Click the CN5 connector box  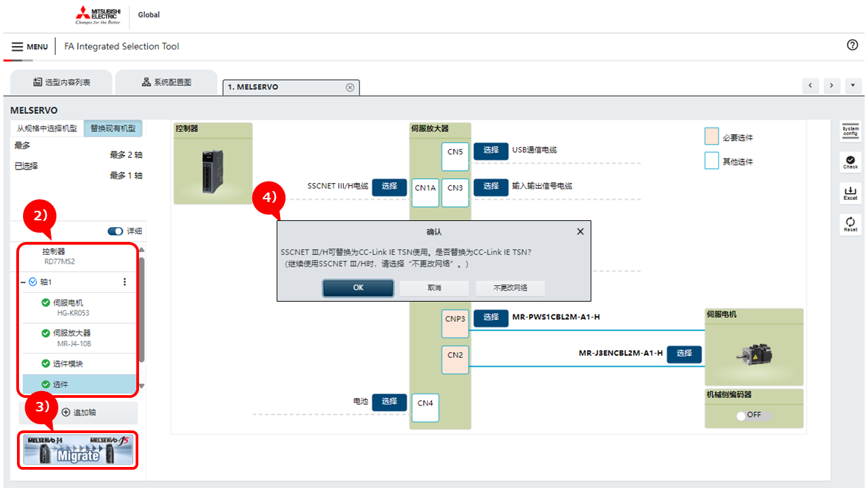tap(455, 157)
